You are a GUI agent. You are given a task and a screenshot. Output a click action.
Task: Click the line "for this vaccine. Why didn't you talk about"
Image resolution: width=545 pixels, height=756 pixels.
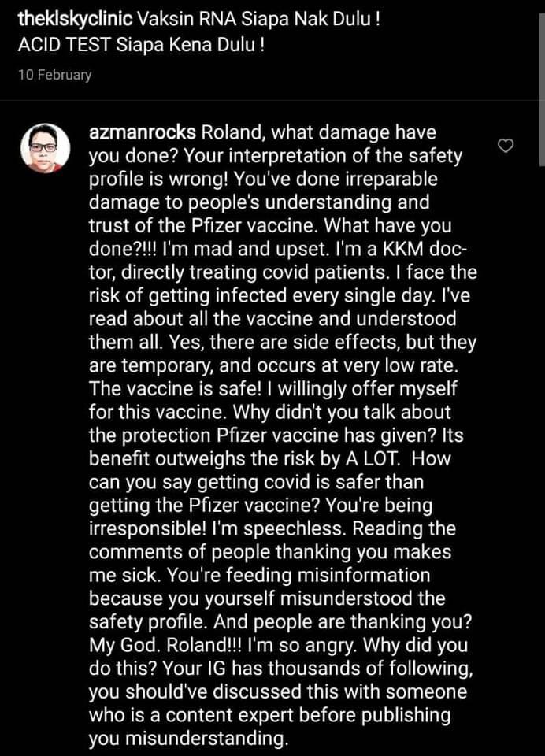coord(270,413)
